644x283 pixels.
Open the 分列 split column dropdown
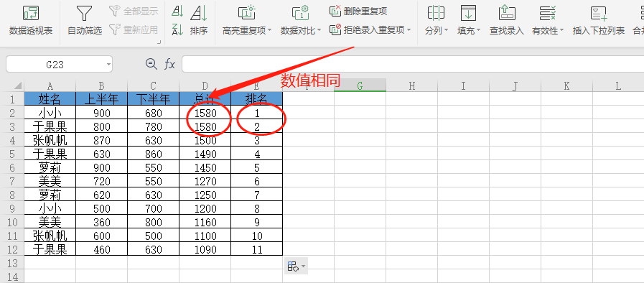[x=447, y=30]
